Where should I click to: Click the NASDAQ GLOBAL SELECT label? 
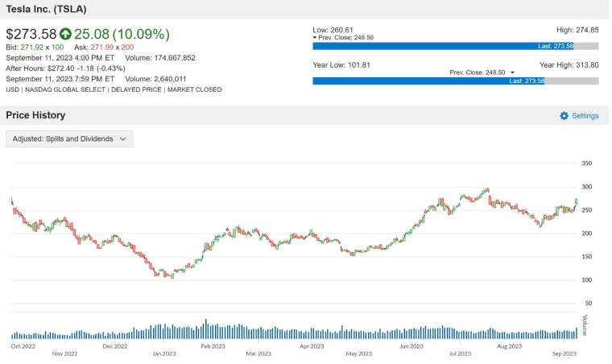point(65,89)
